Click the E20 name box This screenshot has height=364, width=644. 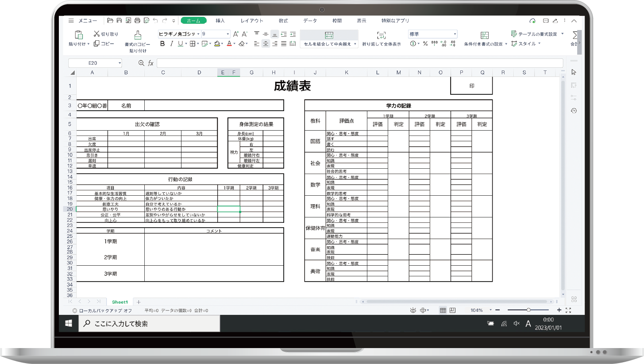tap(95, 63)
